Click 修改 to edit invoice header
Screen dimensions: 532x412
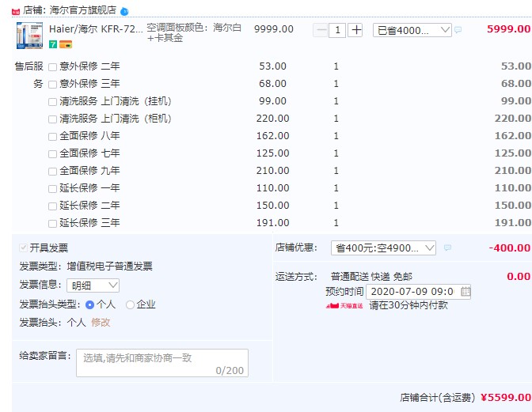101,322
